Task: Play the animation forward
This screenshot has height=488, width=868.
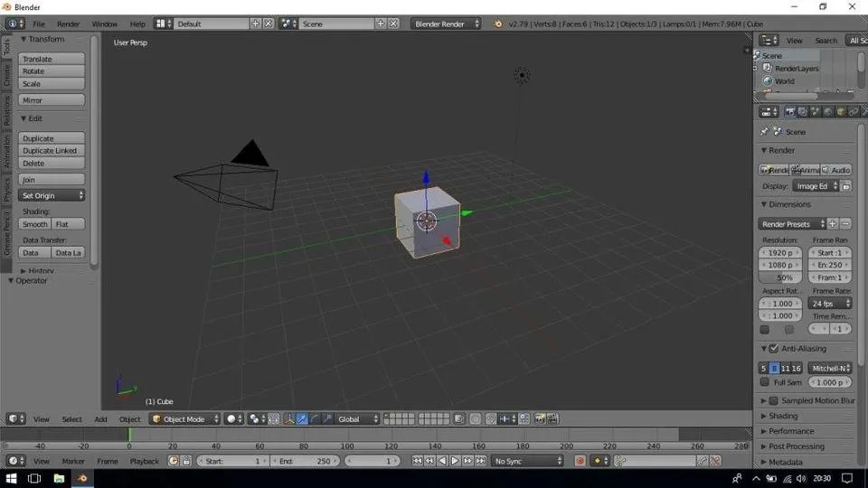Action: tap(455, 461)
